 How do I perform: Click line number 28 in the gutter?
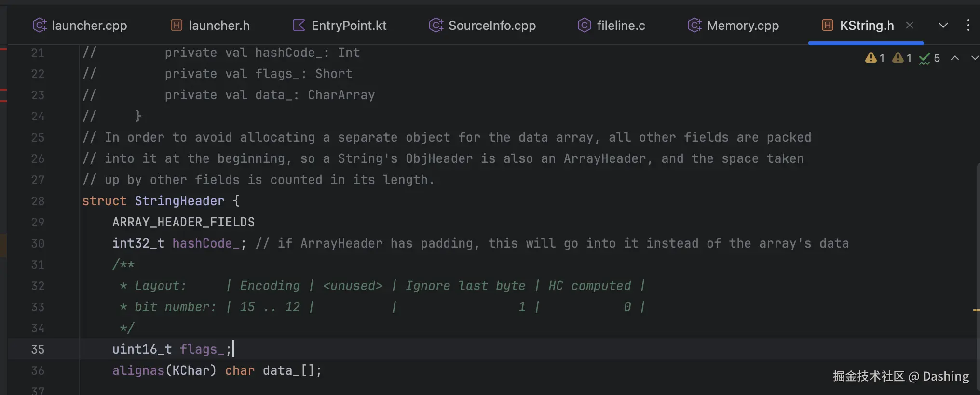(38, 201)
